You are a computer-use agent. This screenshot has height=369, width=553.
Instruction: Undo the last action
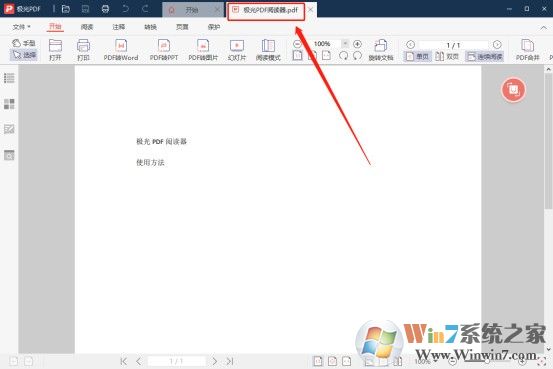coord(126,9)
